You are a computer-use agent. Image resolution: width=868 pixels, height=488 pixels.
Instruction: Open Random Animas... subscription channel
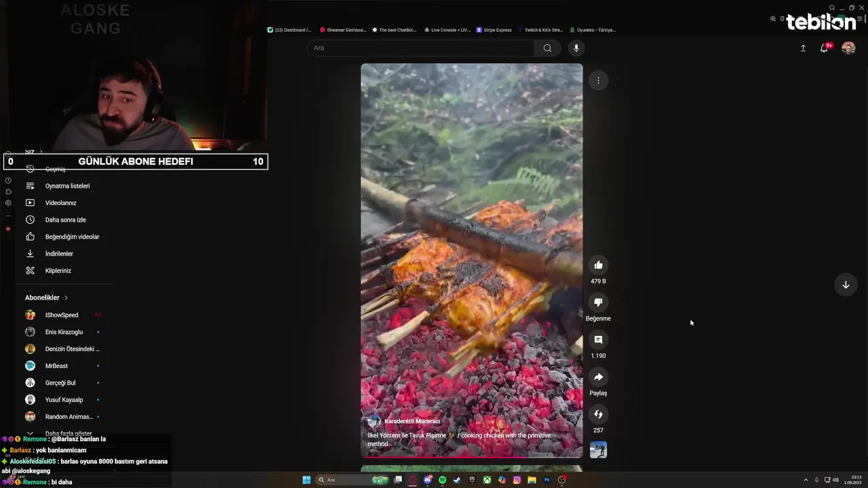(69, 417)
